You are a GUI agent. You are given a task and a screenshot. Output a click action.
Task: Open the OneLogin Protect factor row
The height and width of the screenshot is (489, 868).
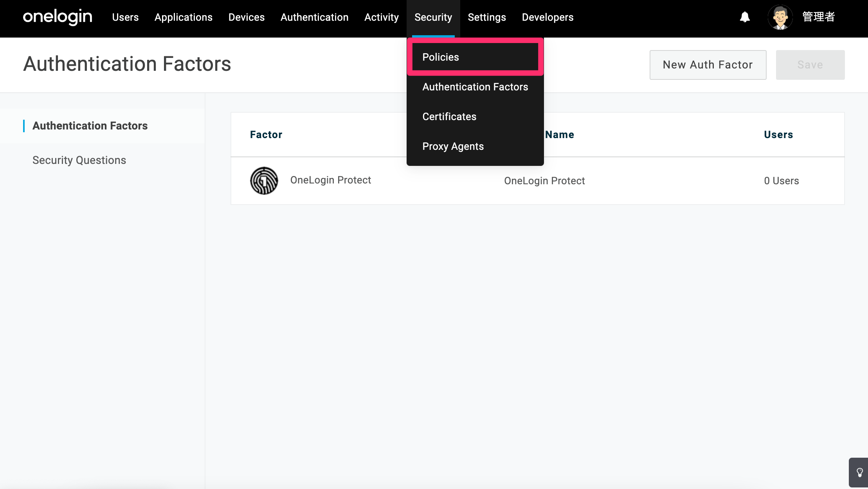(538, 181)
